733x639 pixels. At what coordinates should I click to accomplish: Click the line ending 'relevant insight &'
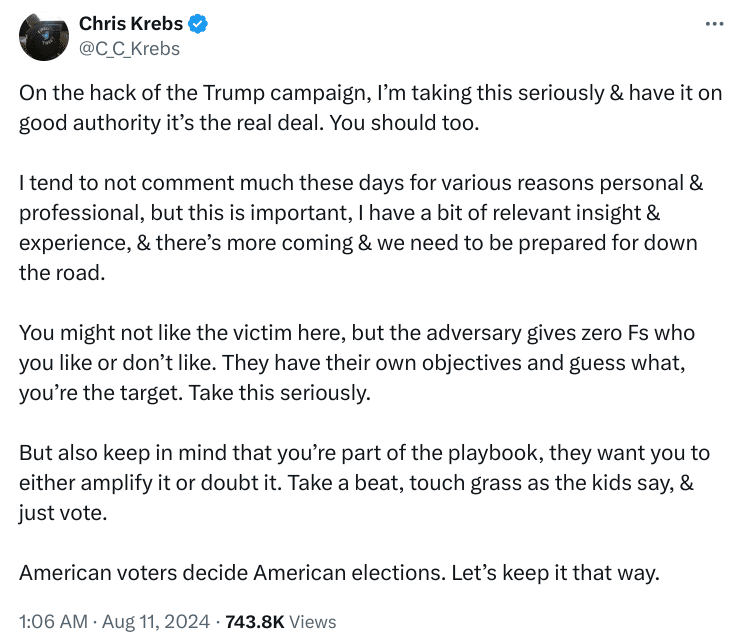point(339,213)
